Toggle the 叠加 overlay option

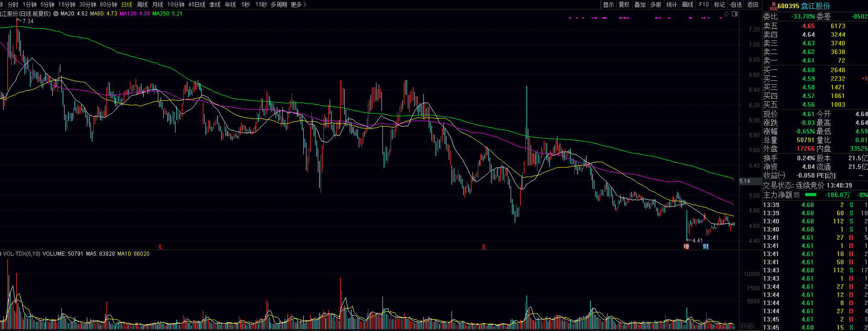640,5
